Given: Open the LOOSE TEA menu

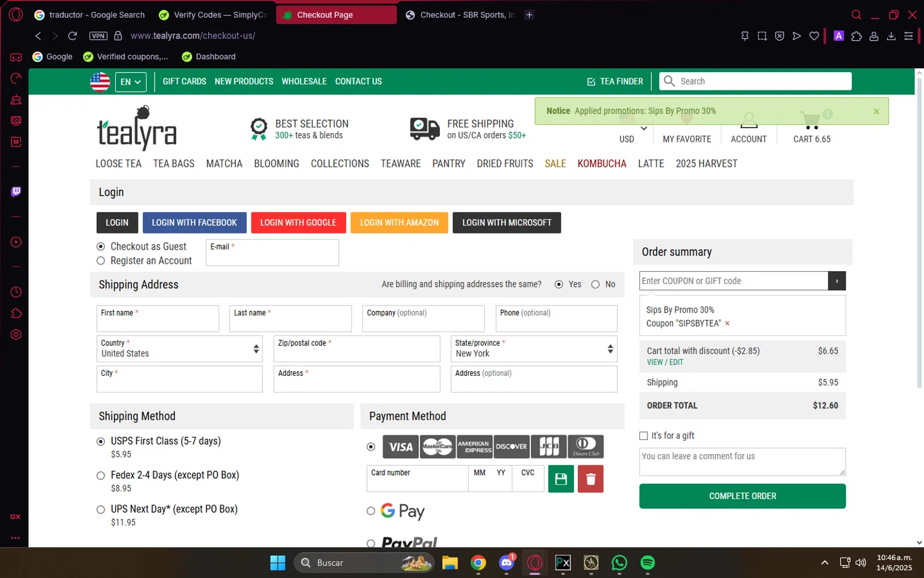Looking at the screenshot, I should pyautogui.click(x=118, y=163).
